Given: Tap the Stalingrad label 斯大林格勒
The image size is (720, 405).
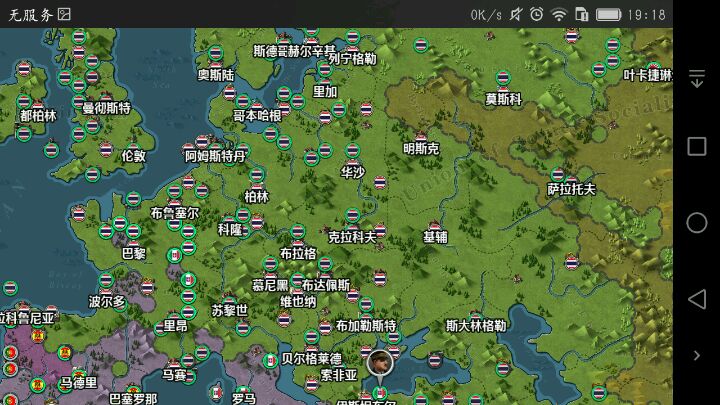Looking at the screenshot, I should (476, 325).
